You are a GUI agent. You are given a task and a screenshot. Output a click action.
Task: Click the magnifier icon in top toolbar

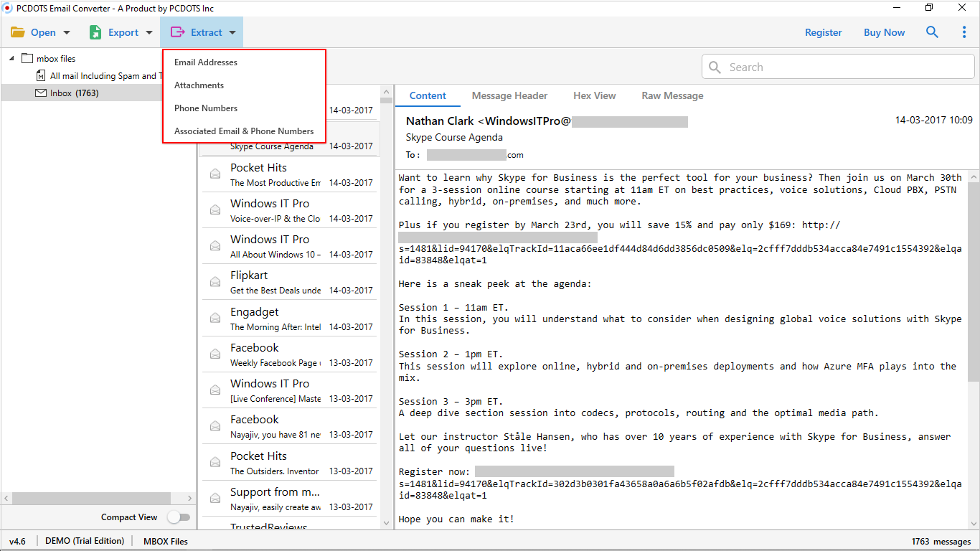(x=932, y=32)
